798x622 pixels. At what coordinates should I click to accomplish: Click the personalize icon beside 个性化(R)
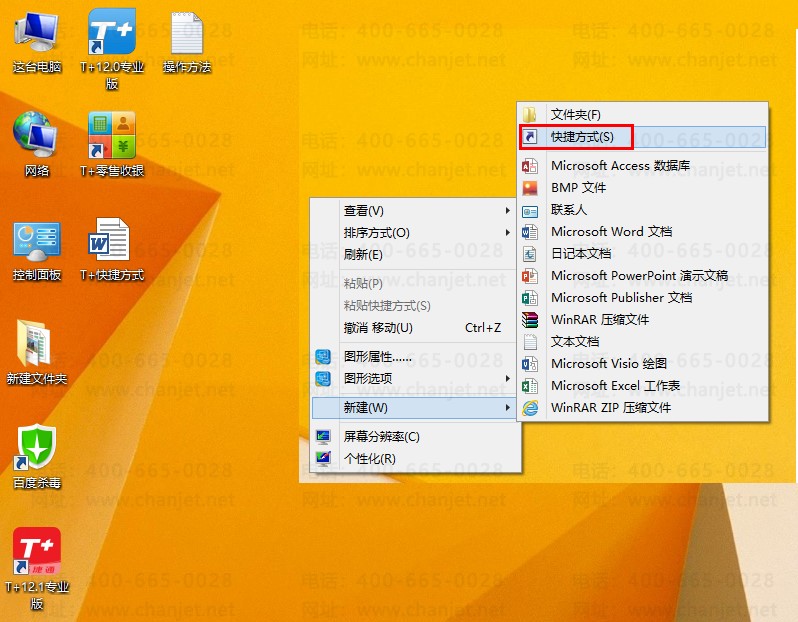click(323, 459)
